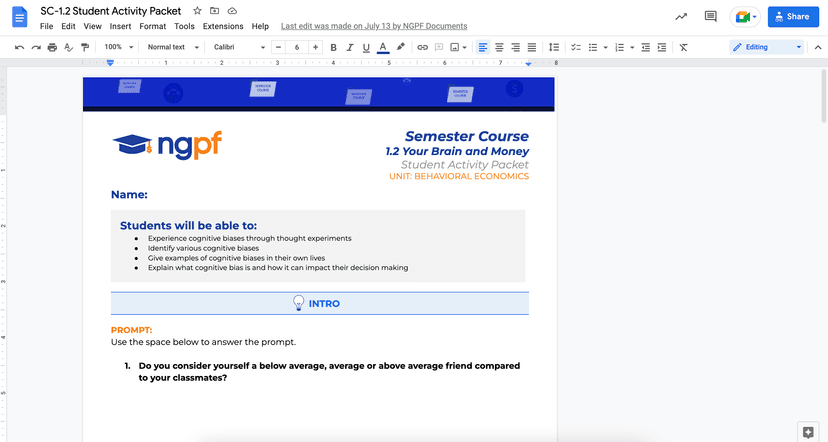The height and width of the screenshot is (442, 828).
Task: Click the clear formatting icon
Action: coord(683,47)
